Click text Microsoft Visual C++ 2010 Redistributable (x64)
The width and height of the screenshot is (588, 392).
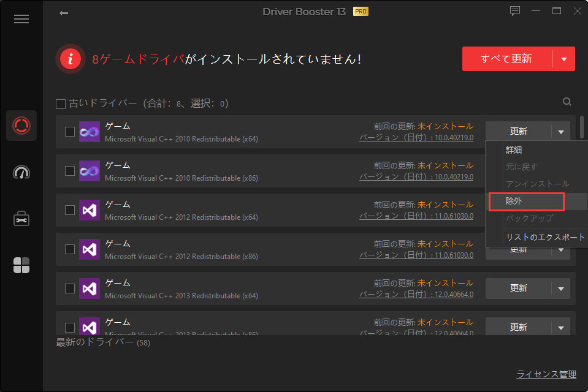(x=181, y=139)
